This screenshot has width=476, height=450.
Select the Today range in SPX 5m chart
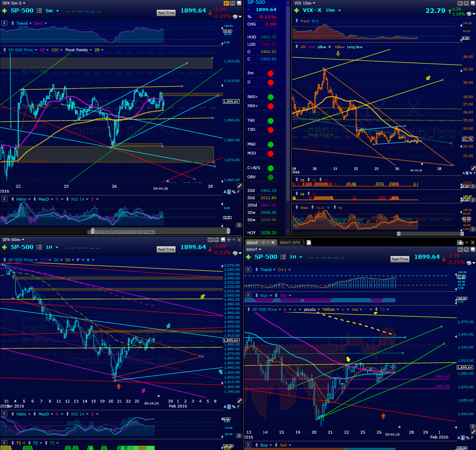pos(149,232)
